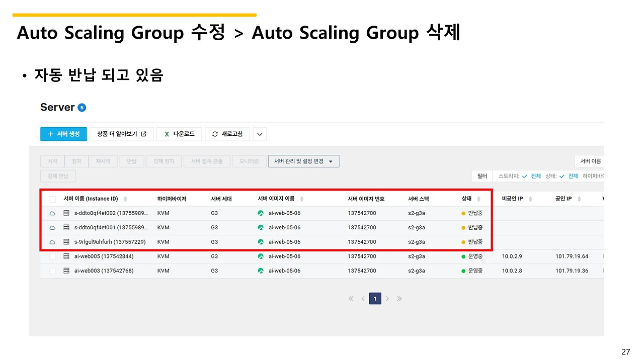The height and width of the screenshot is (362, 644).
Task: Click private IP 10.0.2.9
Action: tap(512, 256)
